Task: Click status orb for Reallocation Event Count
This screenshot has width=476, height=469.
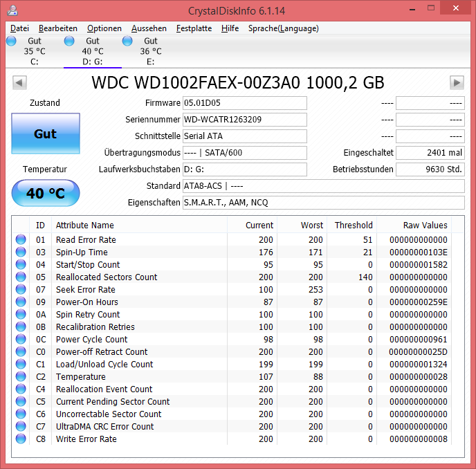Action: pos(21,389)
